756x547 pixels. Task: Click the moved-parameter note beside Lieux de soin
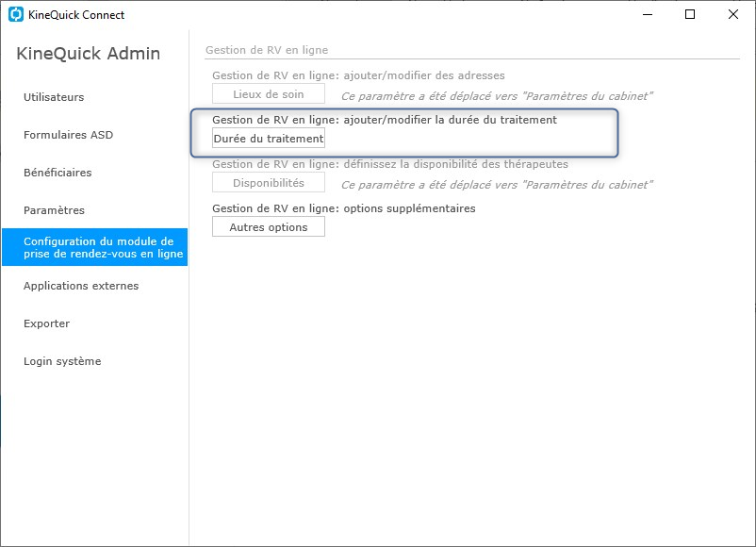(497, 96)
